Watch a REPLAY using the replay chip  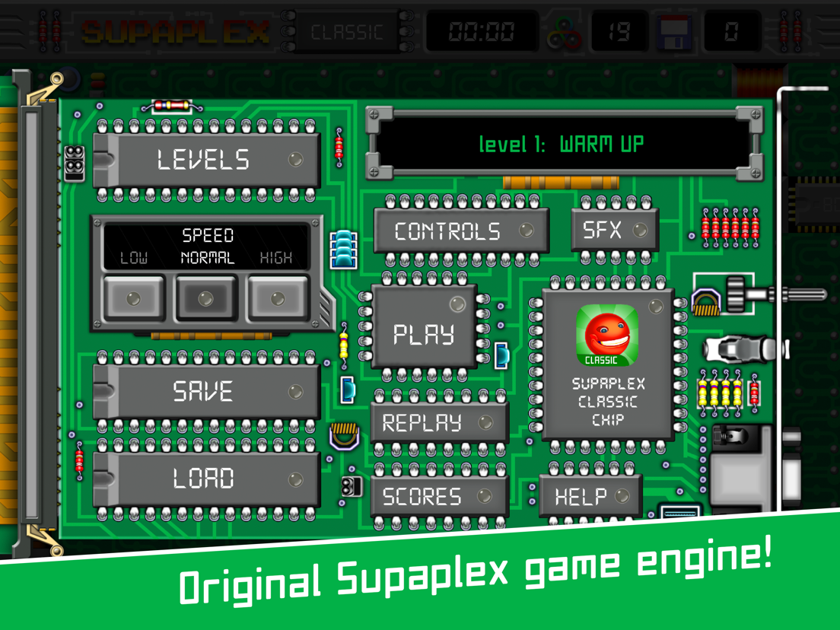click(439, 423)
